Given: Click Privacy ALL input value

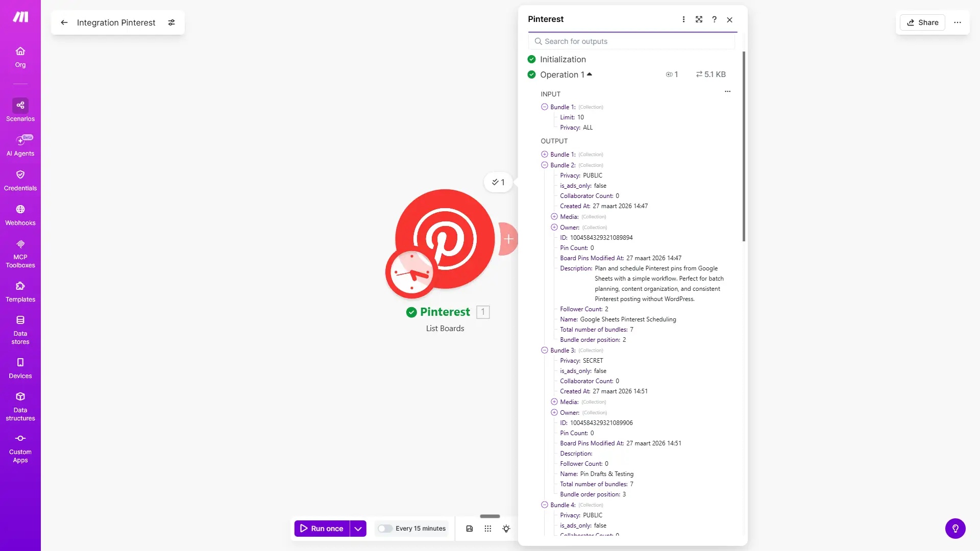Looking at the screenshot, I should click(588, 128).
